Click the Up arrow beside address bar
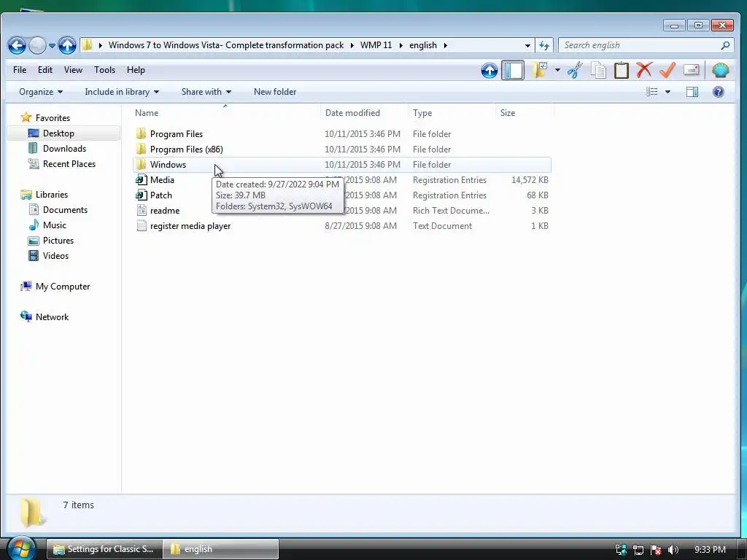This screenshot has height=560, width=747. 67,46
